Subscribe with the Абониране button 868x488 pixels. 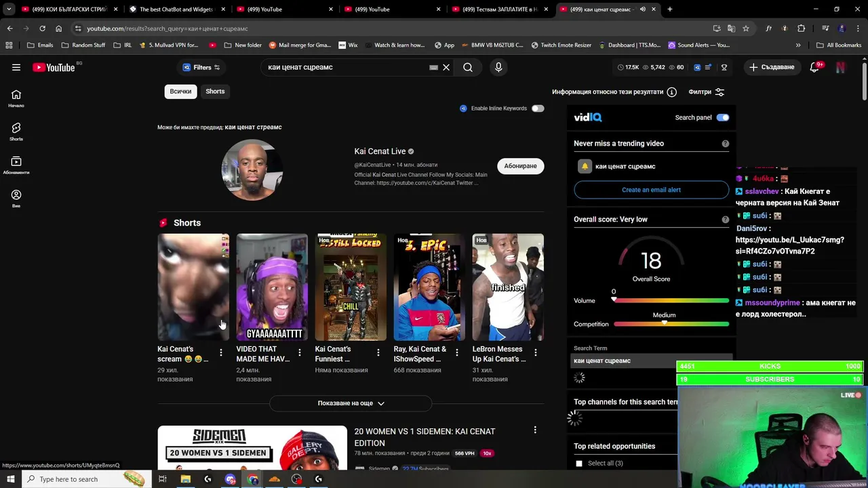(x=520, y=166)
